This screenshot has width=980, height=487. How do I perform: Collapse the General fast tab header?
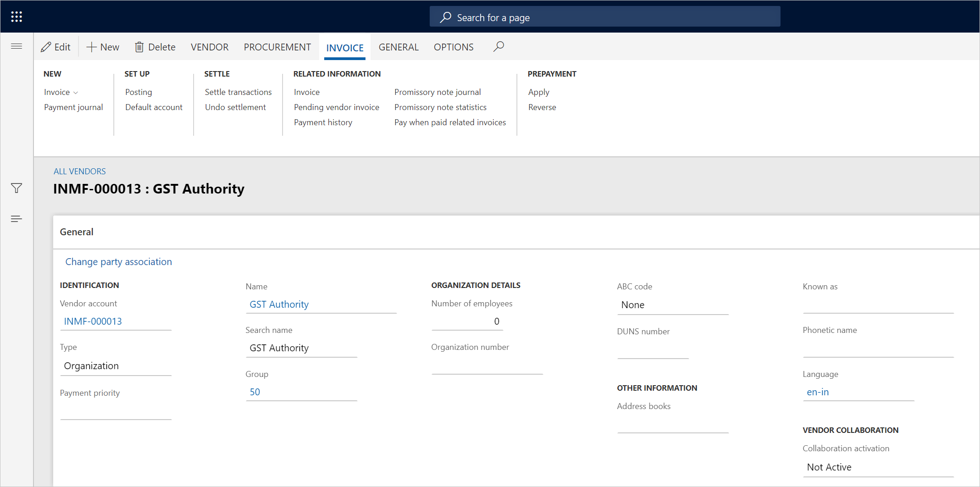pyautogui.click(x=516, y=232)
